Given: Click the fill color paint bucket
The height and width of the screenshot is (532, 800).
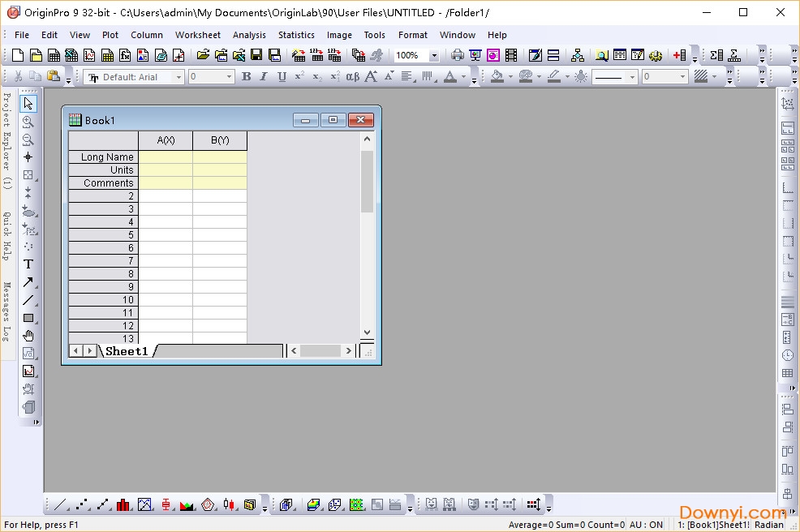Looking at the screenshot, I should pyautogui.click(x=497, y=76).
